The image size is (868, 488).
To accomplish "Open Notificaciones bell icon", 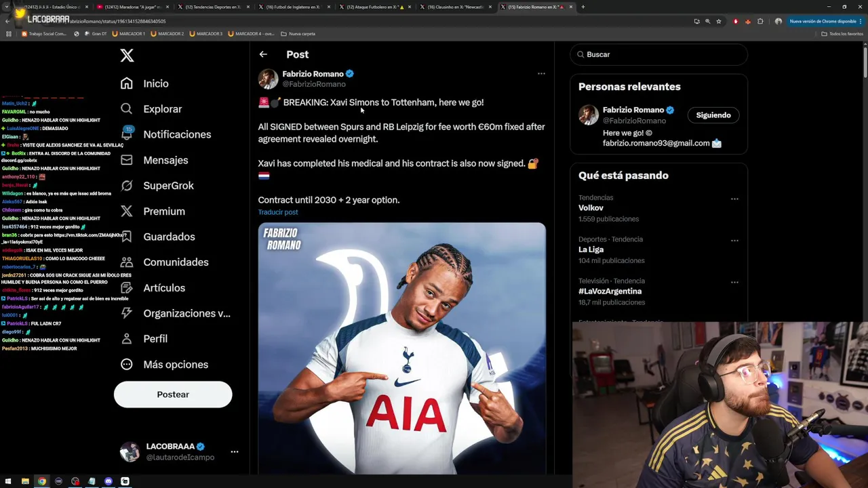I will (127, 134).
